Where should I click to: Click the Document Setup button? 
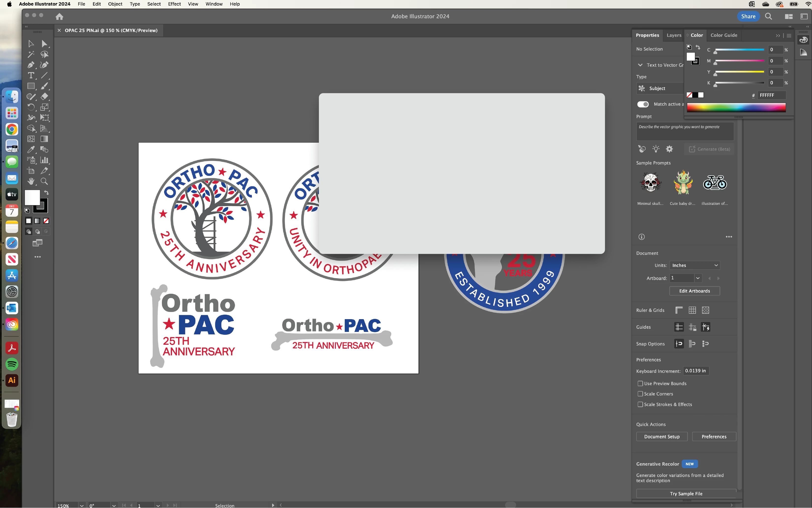pos(662,436)
